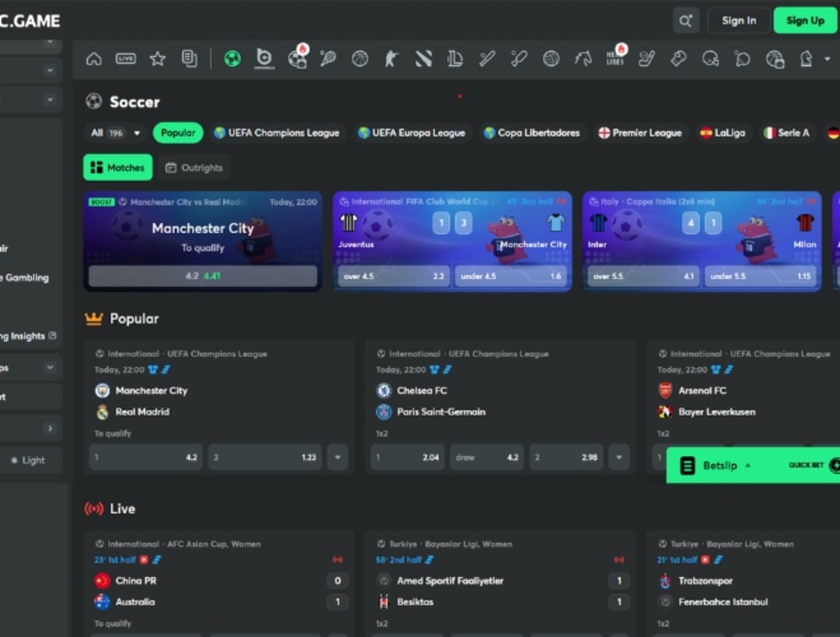Screen dimensions: 840x637
Task: Open the Favorites star icon
Action: (x=157, y=58)
